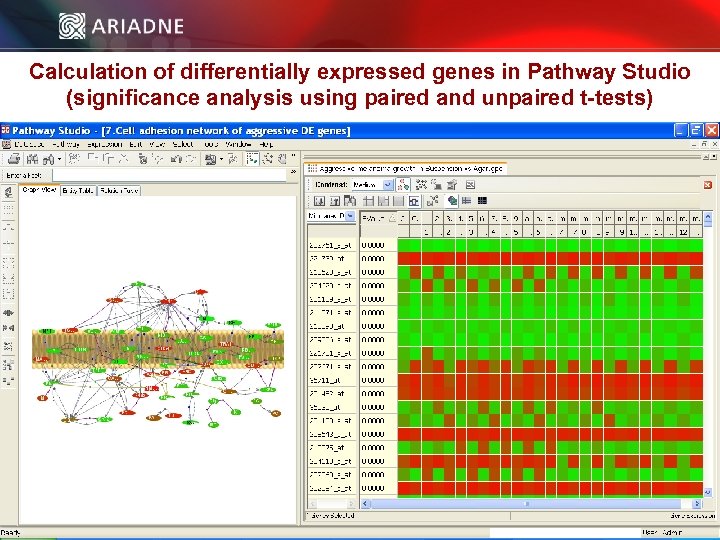Switch to the Graph View tab

click(39, 190)
